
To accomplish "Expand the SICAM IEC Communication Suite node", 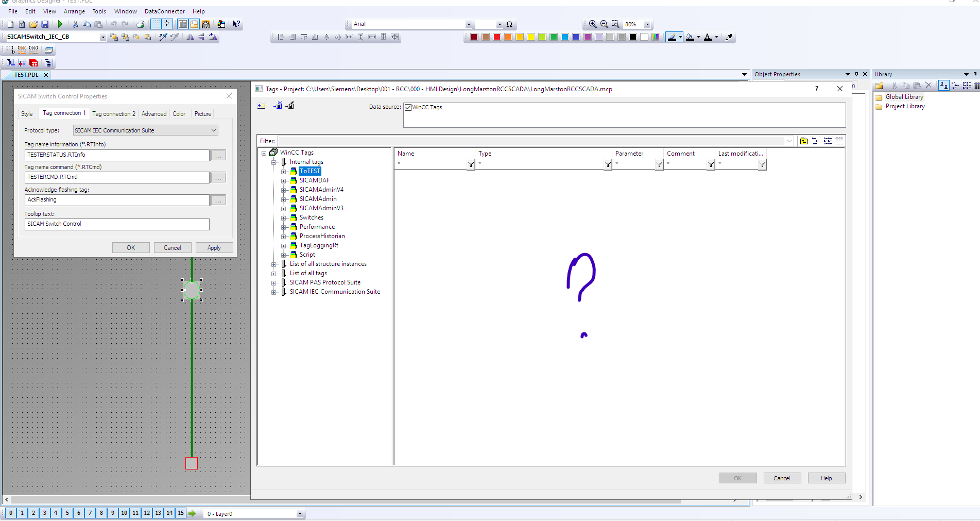I will pyautogui.click(x=274, y=292).
